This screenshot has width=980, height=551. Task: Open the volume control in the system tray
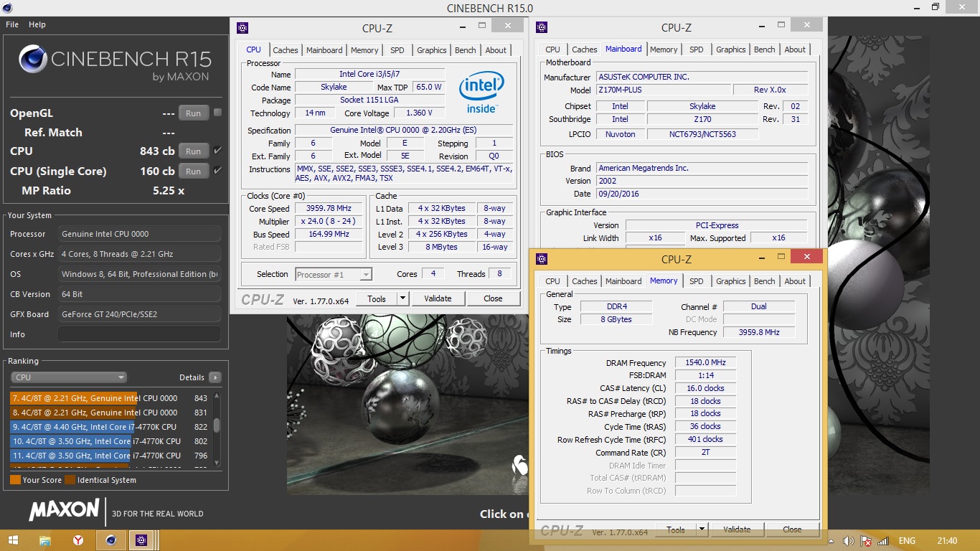tap(849, 541)
